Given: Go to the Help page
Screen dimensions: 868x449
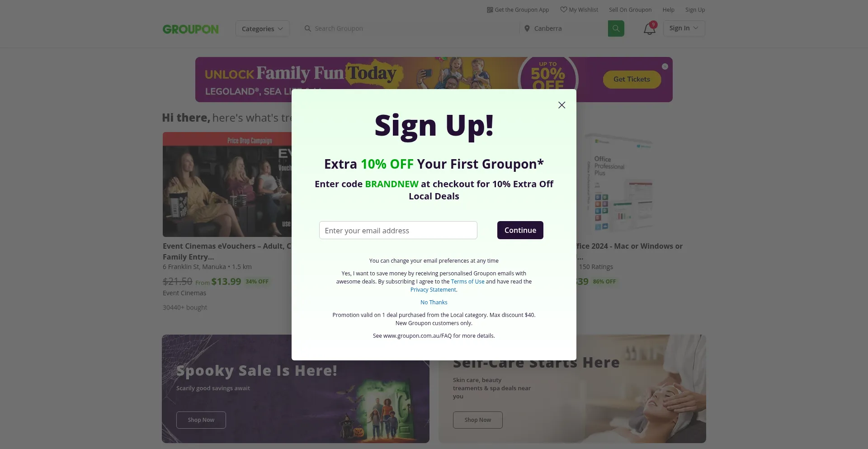Looking at the screenshot, I should 668,9.
